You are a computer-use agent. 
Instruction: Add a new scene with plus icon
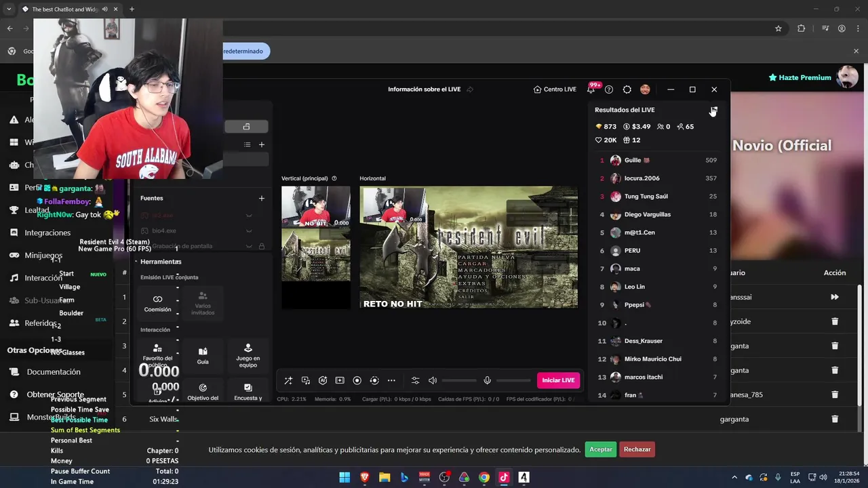point(261,144)
